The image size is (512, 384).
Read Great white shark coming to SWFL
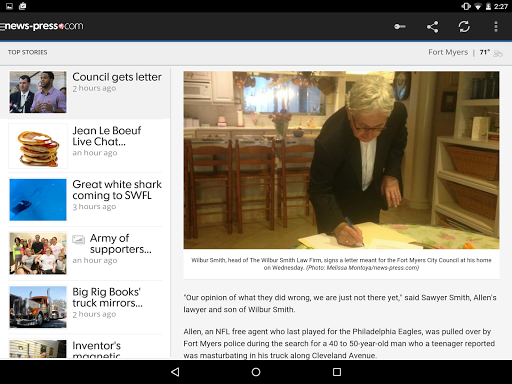click(85, 200)
